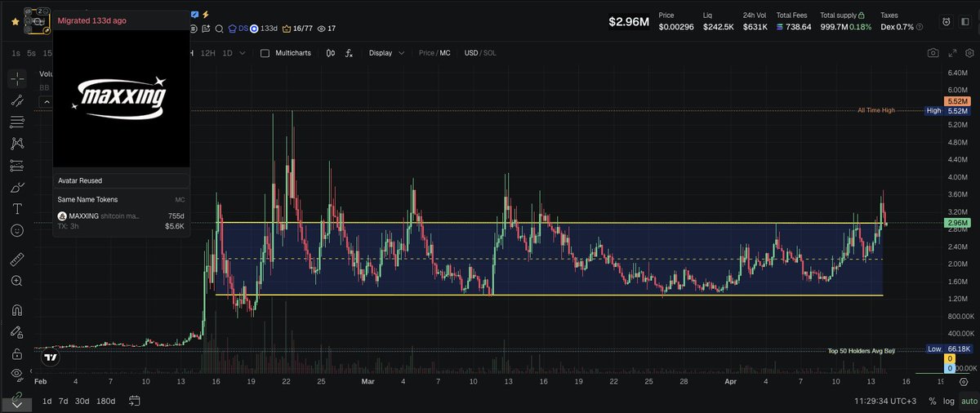980x413 pixels.
Task: Open the indicators fx icon
Action: click(x=349, y=53)
